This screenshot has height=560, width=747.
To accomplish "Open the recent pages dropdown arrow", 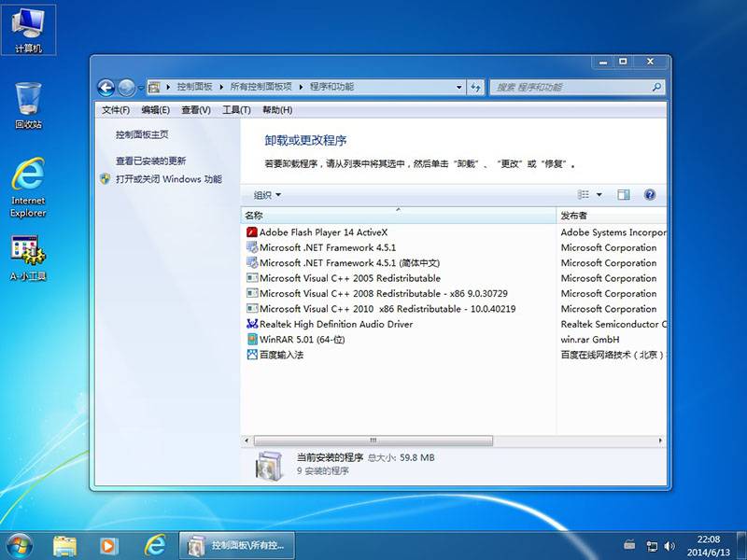I will tap(141, 88).
